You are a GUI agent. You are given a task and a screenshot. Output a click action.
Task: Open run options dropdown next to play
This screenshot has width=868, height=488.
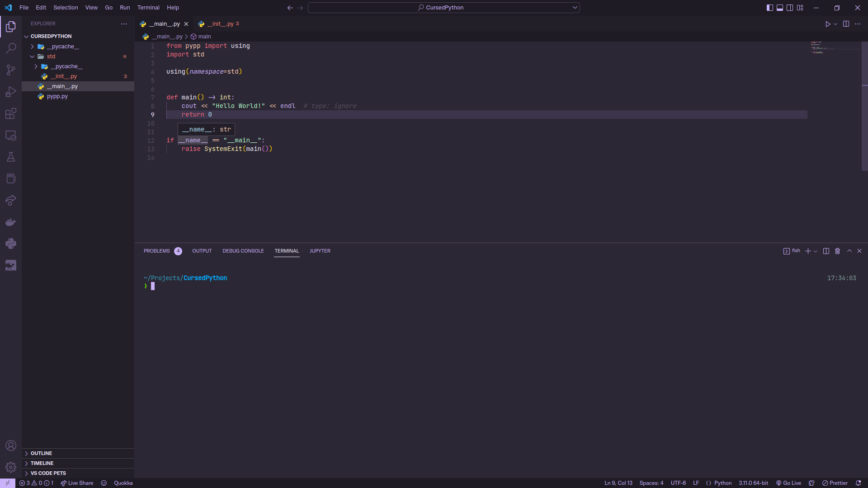click(835, 24)
